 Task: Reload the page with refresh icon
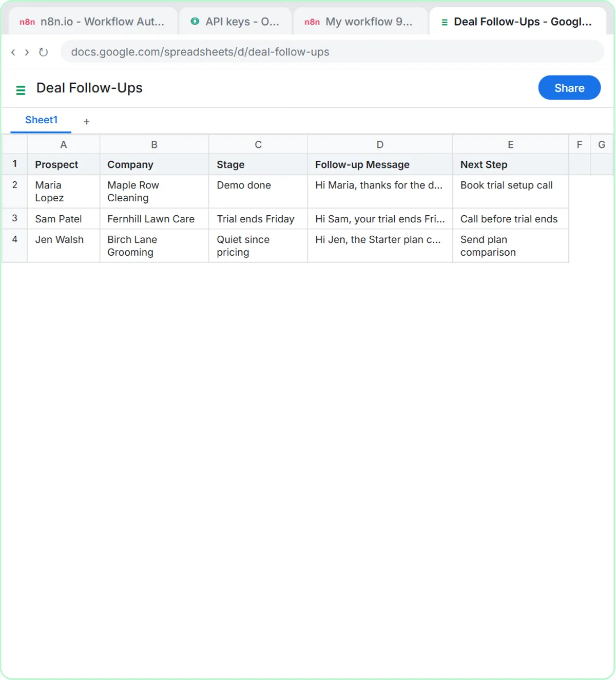coord(43,52)
